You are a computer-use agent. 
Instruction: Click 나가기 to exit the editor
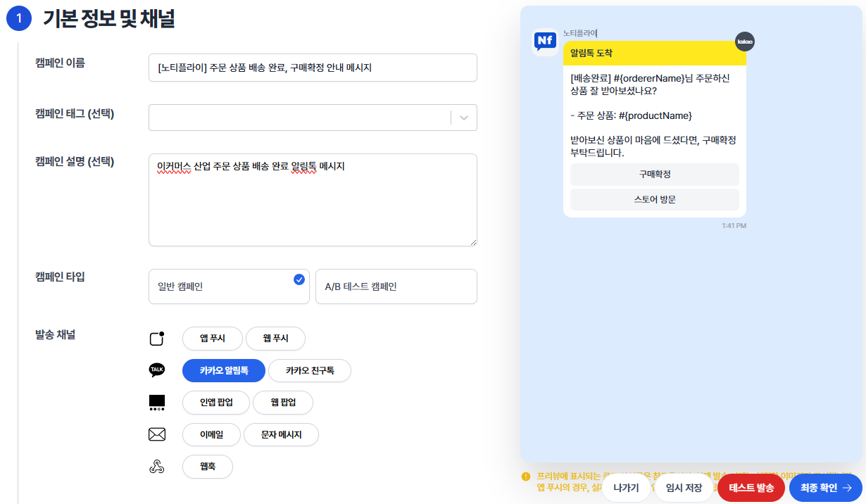[x=626, y=487]
